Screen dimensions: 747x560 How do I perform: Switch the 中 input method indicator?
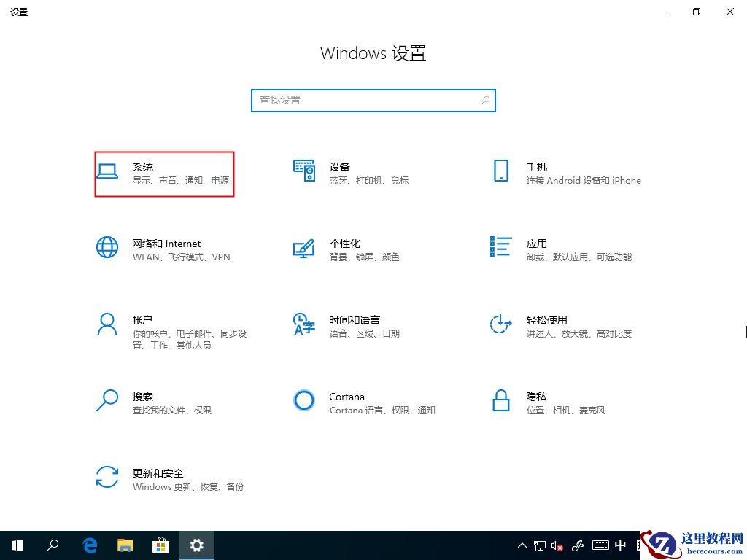pos(620,545)
